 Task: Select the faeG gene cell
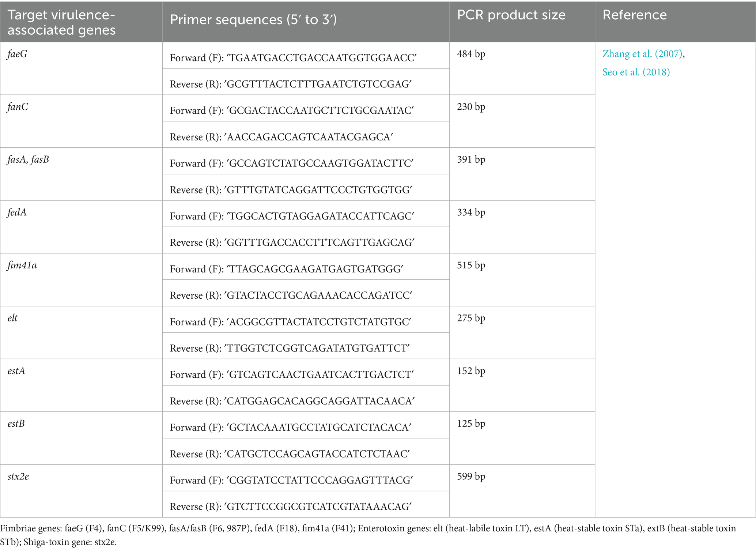click(x=17, y=54)
